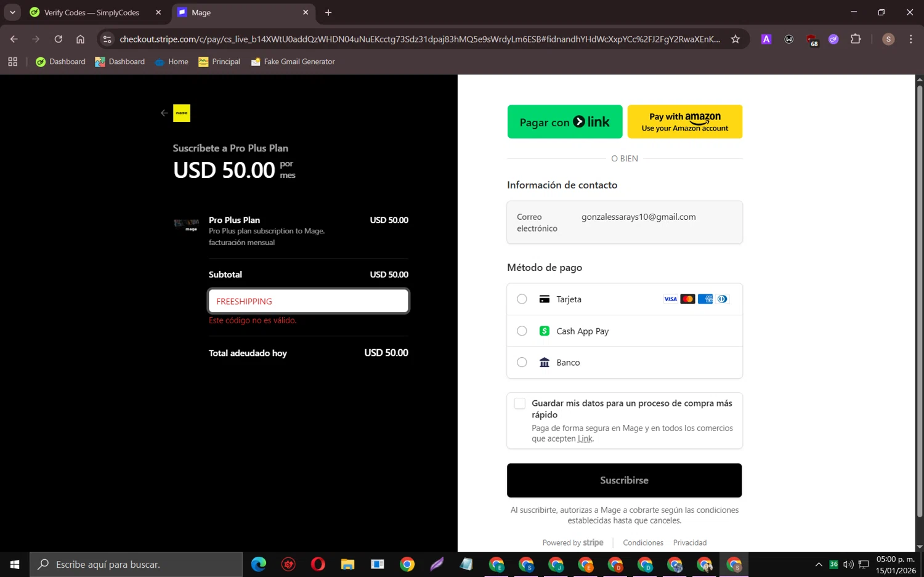The image size is (924, 577).
Task: Open the first Dashboard bookmark with green icon
Action: (60, 62)
